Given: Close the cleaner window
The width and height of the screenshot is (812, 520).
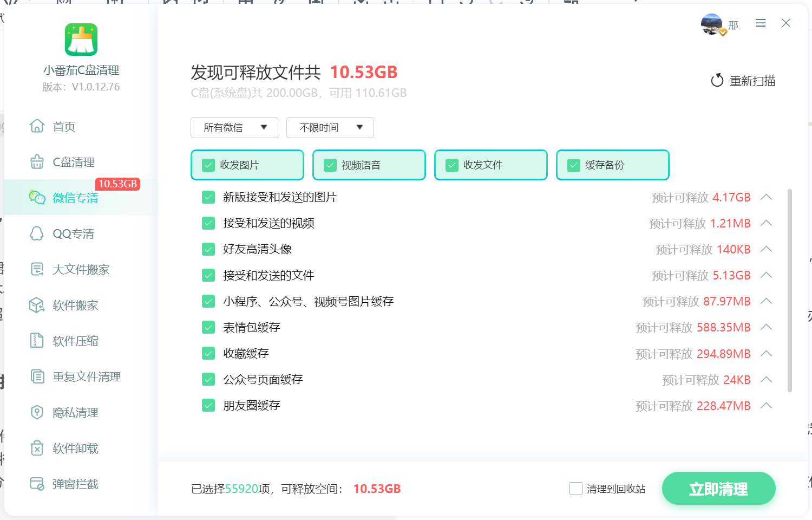Looking at the screenshot, I should coord(786,23).
